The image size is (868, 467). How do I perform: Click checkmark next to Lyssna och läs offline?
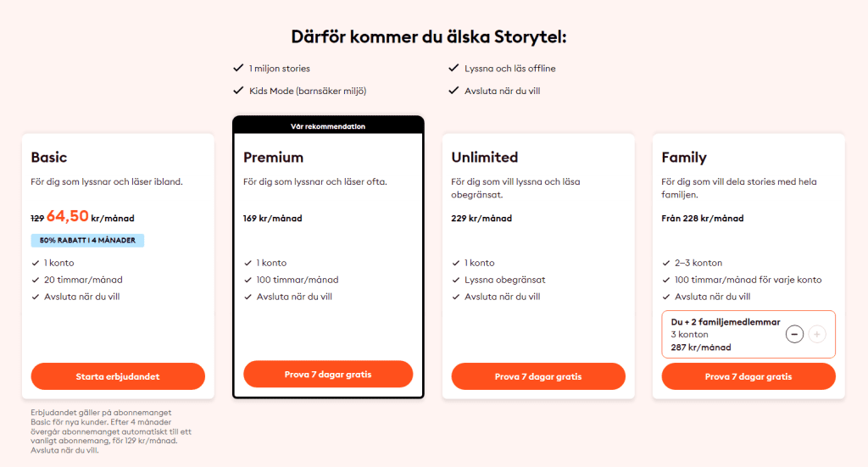click(x=454, y=68)
